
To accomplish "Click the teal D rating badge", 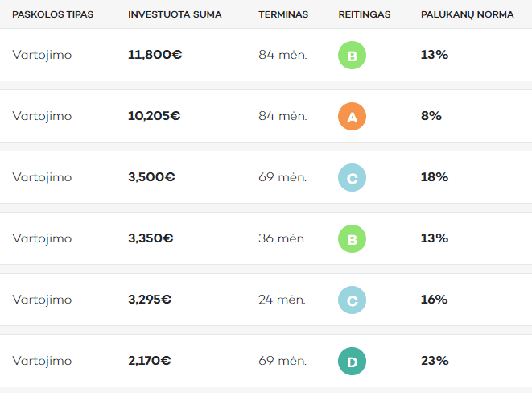I will point(352,362).
